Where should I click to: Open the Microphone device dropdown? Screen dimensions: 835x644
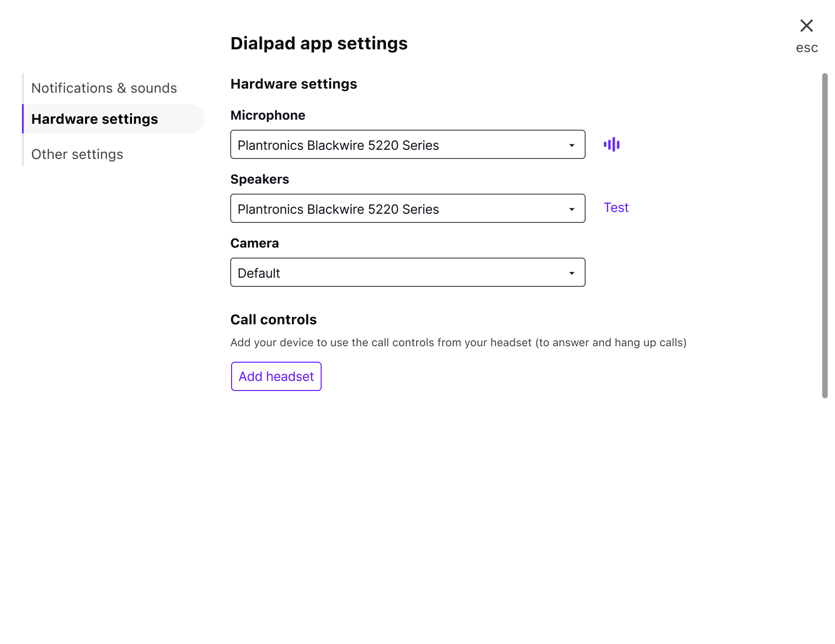point(407,145)
